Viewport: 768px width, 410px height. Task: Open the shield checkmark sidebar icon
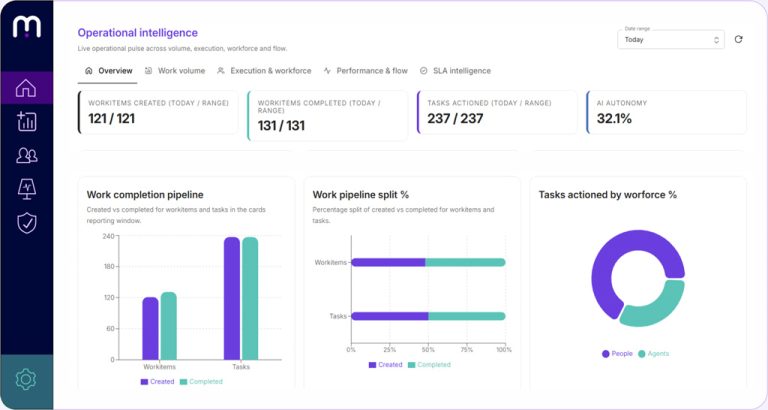point(26,223)
